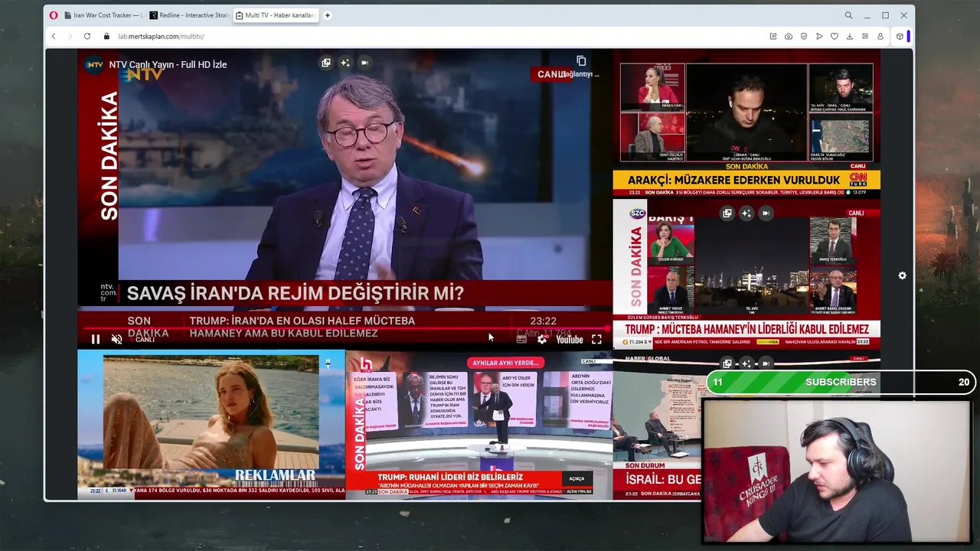This screenshot has width=980, height=551.
Task: Go back to previous page
Action: pos(54,36)
